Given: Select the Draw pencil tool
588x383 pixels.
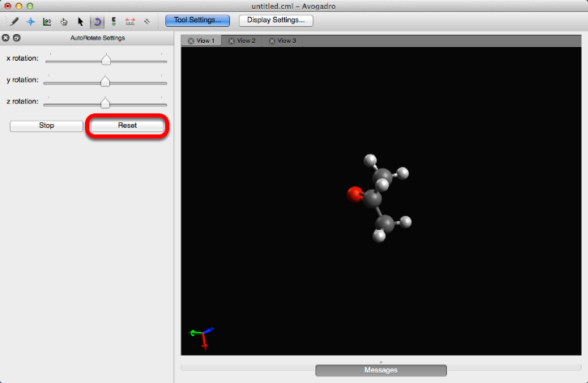Looking at the screenshot, I should click(x=14, y=22).
